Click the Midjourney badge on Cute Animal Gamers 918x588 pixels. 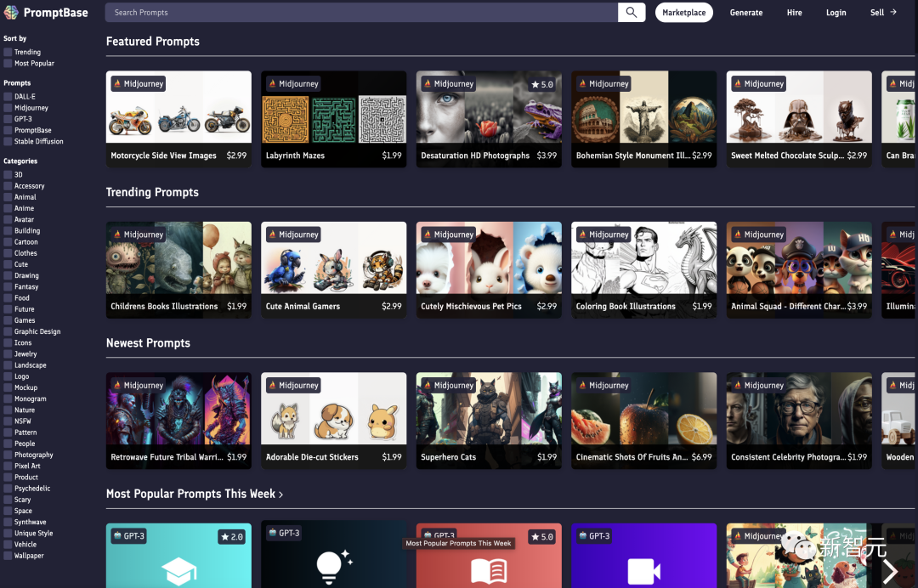tap(293, 235)
